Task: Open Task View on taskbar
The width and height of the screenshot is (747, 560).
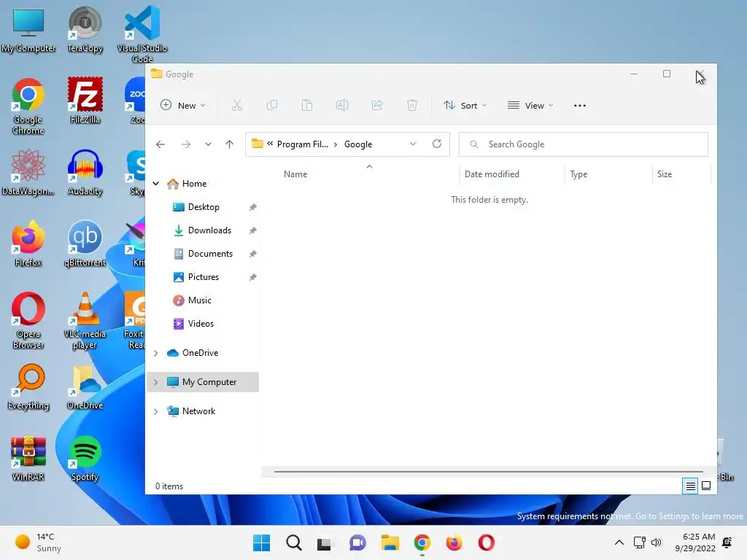Action: (x=325, y=542)
